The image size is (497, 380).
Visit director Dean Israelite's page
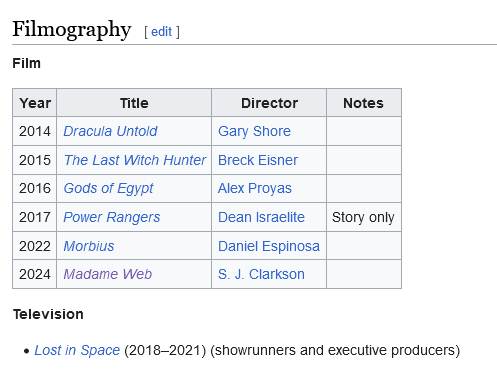click(x=261, y=217)
